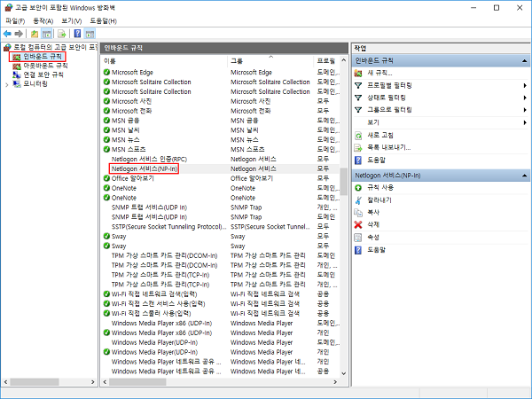
Task: Click 복사 action
Action: [x=373, y=212]
